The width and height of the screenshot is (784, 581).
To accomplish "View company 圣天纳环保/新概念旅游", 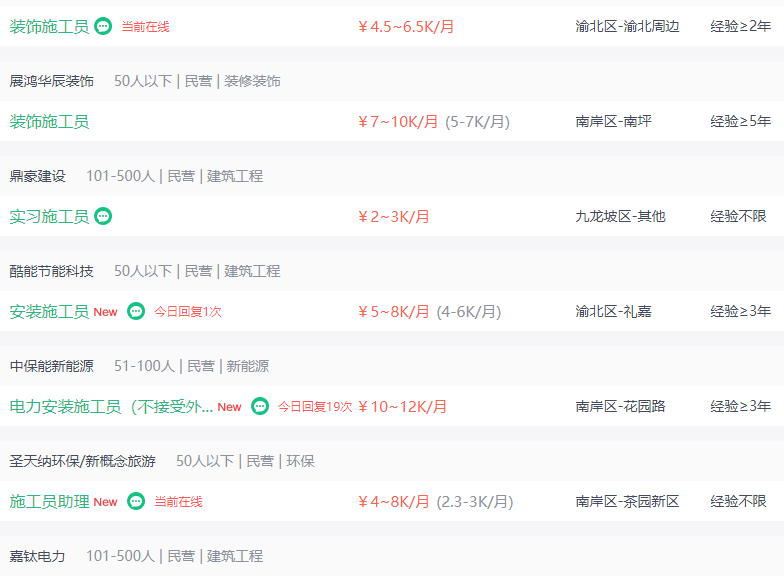I will point(82,461).
